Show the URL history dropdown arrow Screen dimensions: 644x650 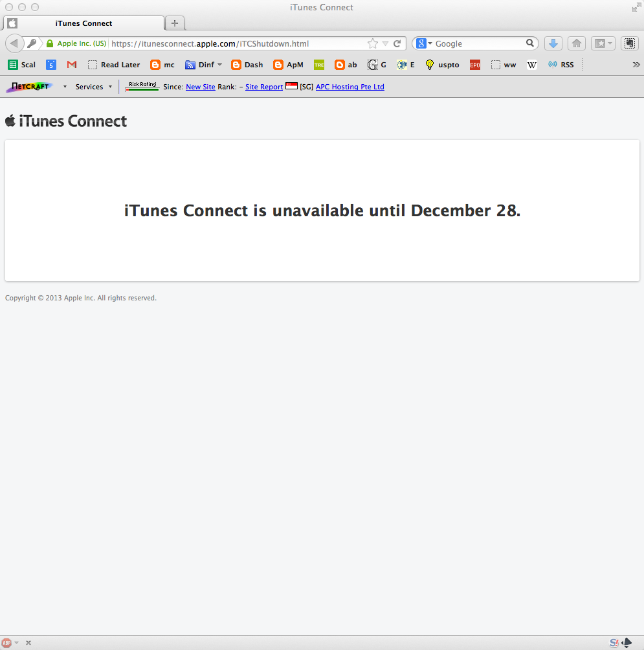pos(385,43)
